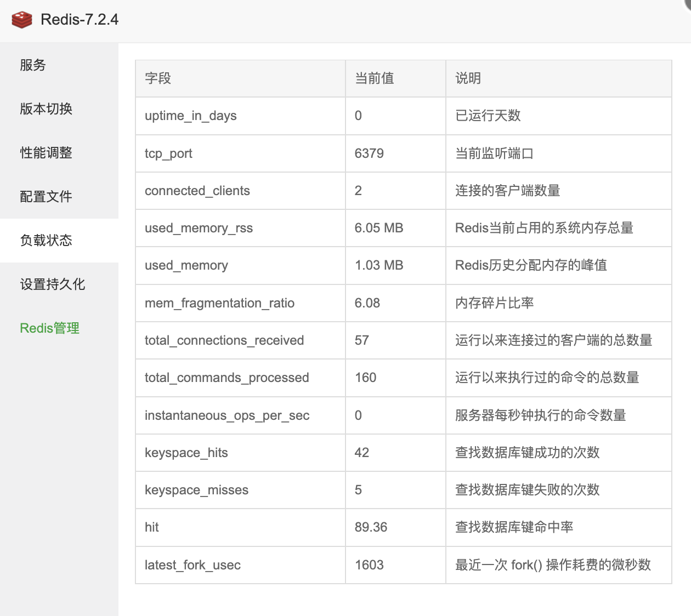Open 性能调整 sidebar tab
This screenshot has height=616, width=691.
coord(59,153)
